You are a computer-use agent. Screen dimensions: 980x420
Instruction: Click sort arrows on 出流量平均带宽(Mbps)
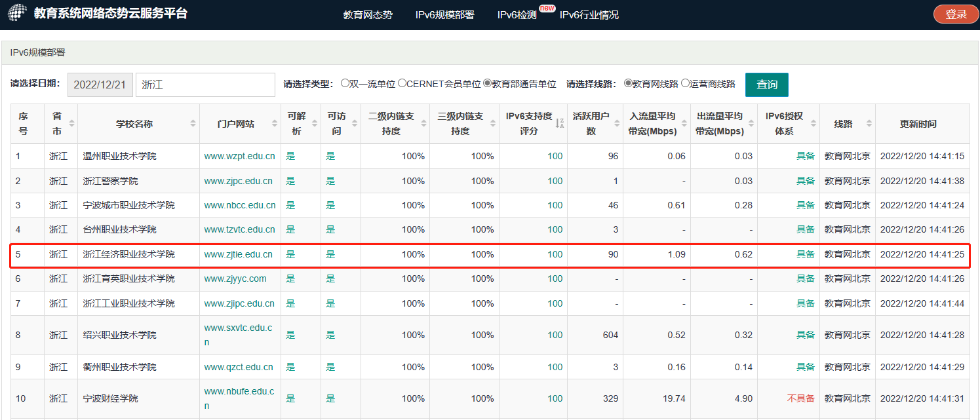(x=752, y=123)
